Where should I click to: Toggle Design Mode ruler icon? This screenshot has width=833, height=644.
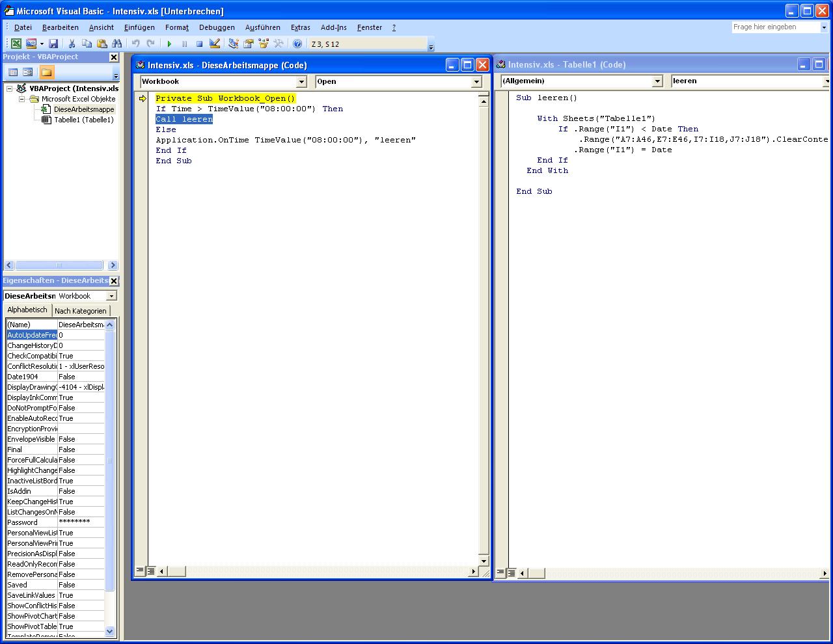tap(215, 44)
